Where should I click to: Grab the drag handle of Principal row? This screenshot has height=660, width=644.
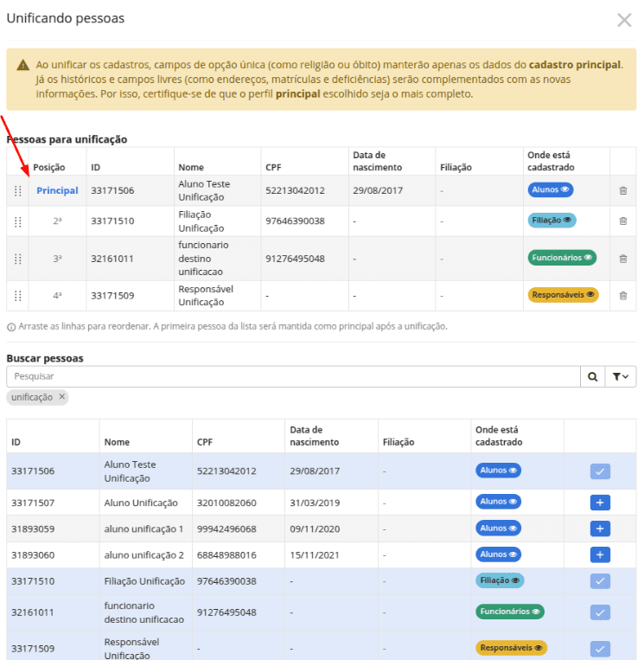[17, 190]
